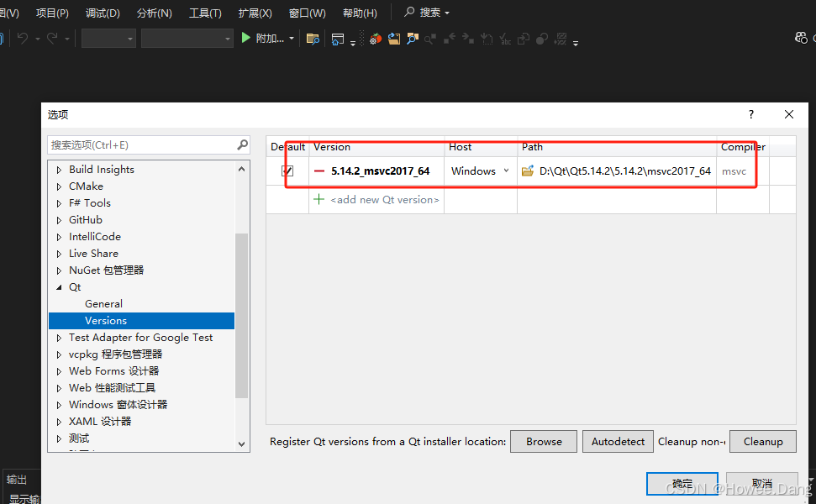Viewport: 816px width, 504px height.
Task: Open the attach button dropdown arrow
Action: (292, 39)
